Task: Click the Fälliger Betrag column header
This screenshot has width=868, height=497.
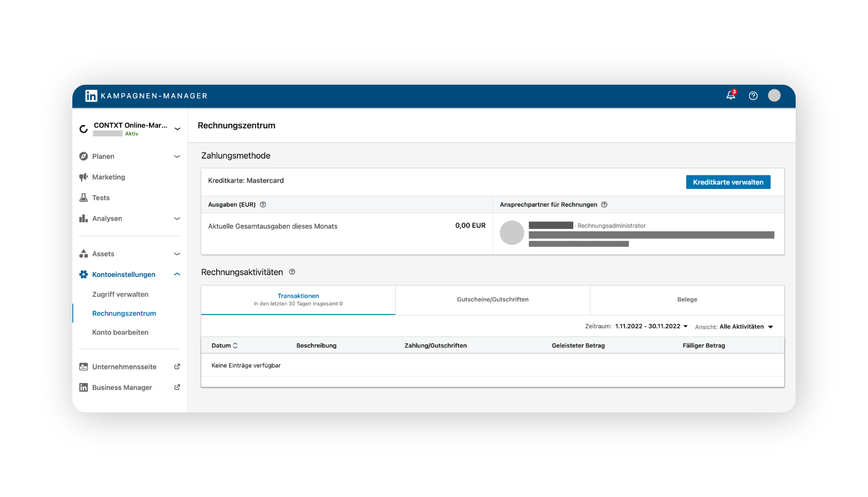Action: click(x=704, y=346)
